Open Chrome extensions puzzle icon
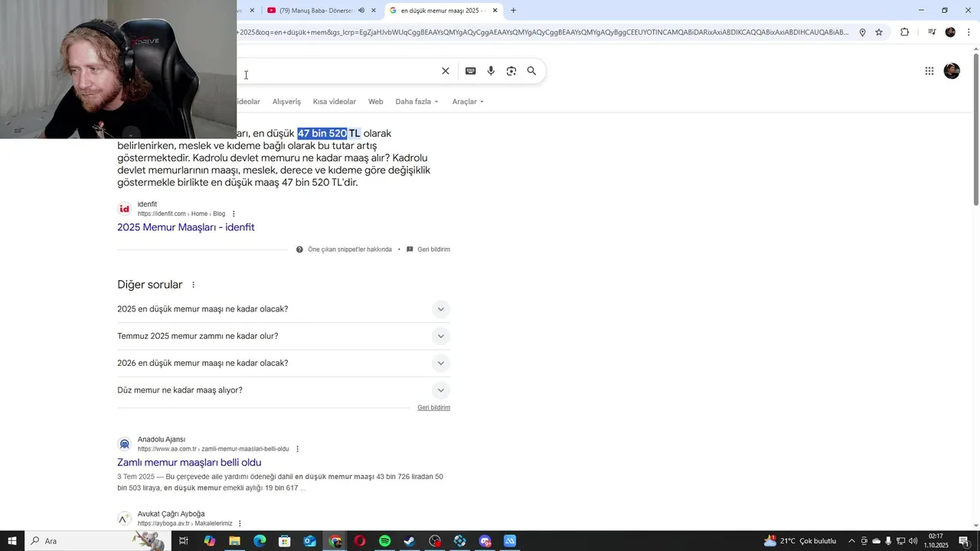This screenshot has height=551, width=980. point(904,32)
